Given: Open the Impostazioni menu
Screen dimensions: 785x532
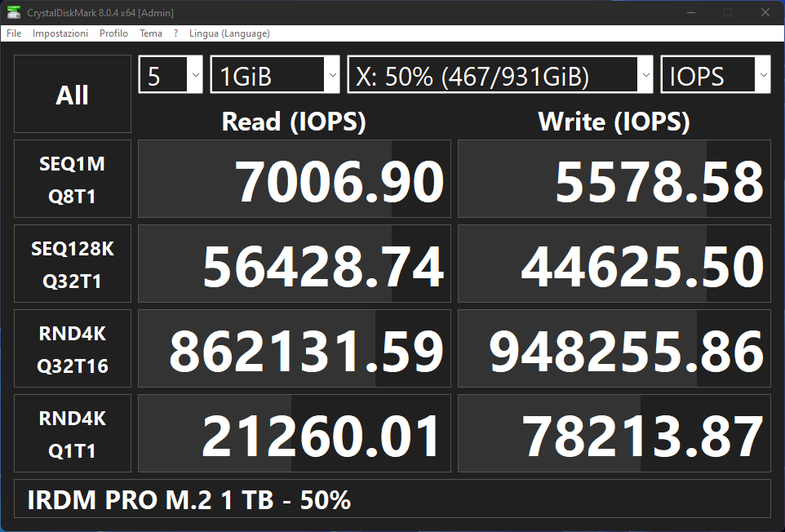Looking at the screenshot, I should click(x=60, y=33).
